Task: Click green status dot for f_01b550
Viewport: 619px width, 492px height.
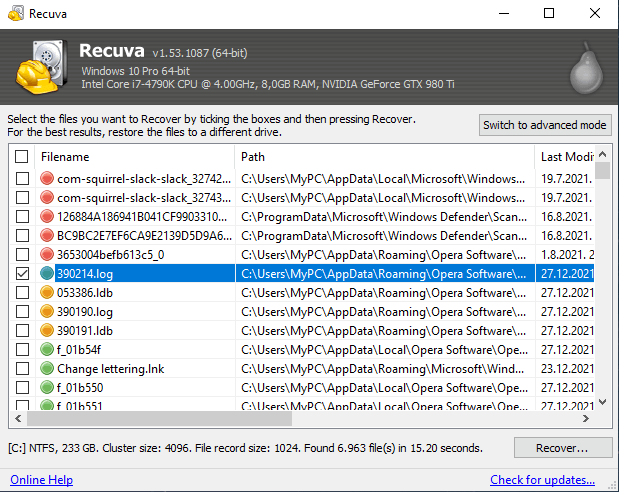Action: click(47, 387)
